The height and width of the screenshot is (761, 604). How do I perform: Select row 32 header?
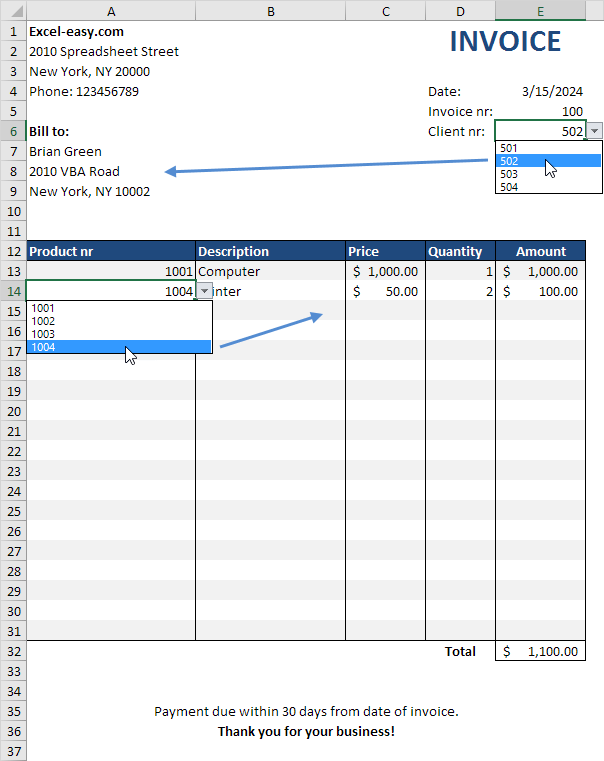click(13, 651)
